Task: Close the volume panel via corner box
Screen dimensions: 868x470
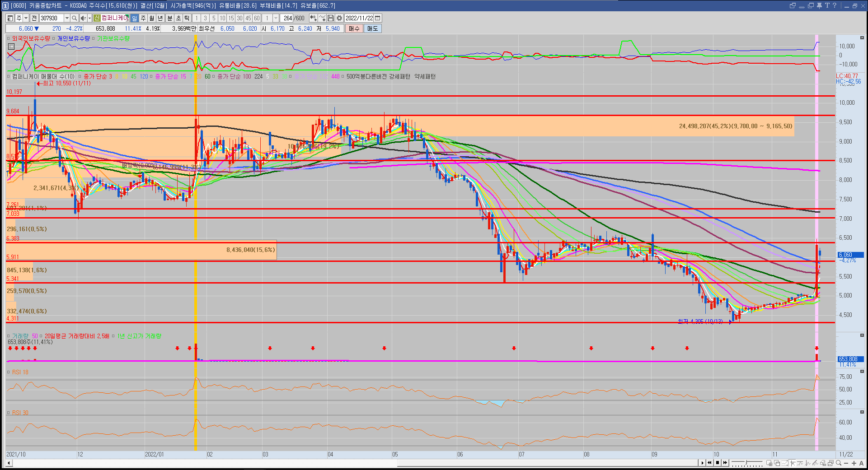Action: pyautogui.click(x=862, y=335)
